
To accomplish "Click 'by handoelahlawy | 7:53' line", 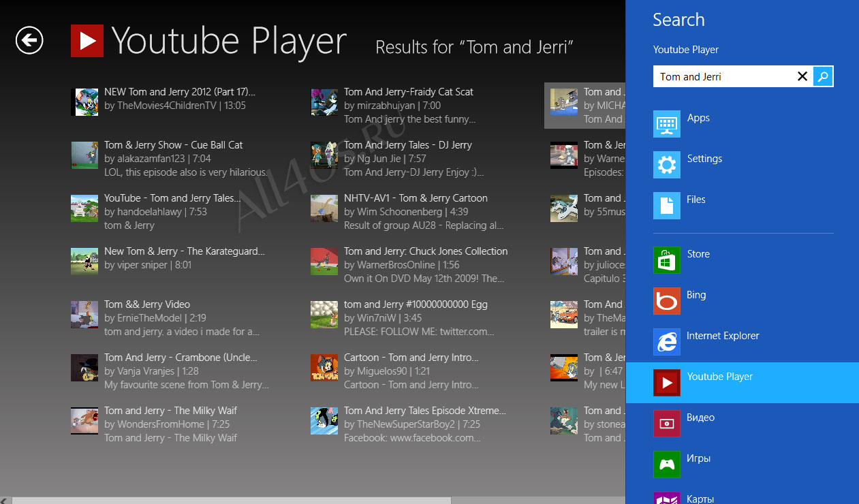I will [x=156, y=212].
